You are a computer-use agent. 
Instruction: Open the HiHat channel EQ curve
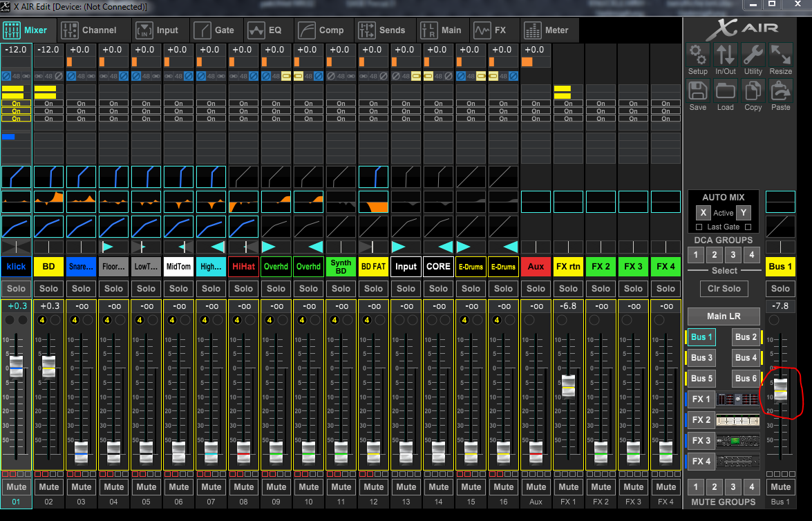coord(243,202)
